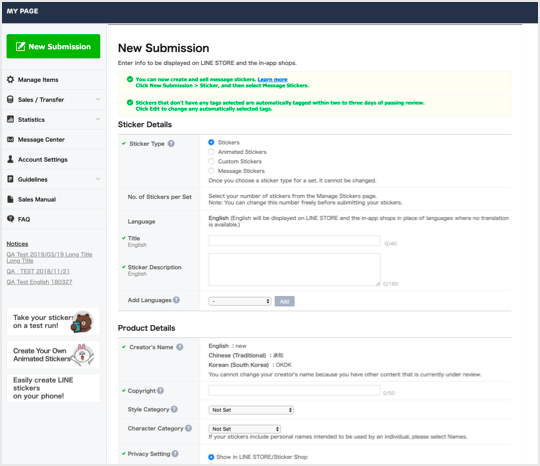Go to Statistics in the sidebar
Viewport: 540px width, 466px height.
[31, 120]
